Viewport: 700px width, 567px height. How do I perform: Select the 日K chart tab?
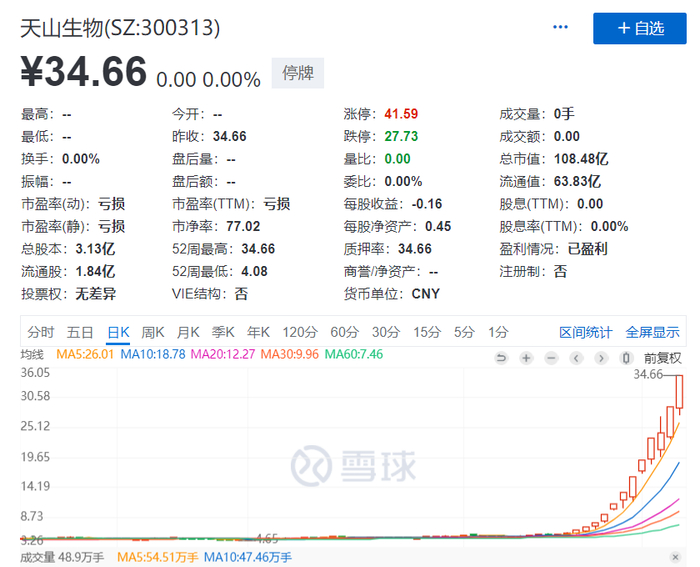(x=118, y=332)
